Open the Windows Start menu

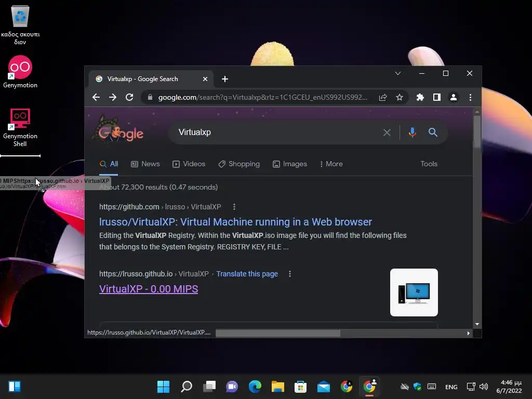tap(163, 387)
